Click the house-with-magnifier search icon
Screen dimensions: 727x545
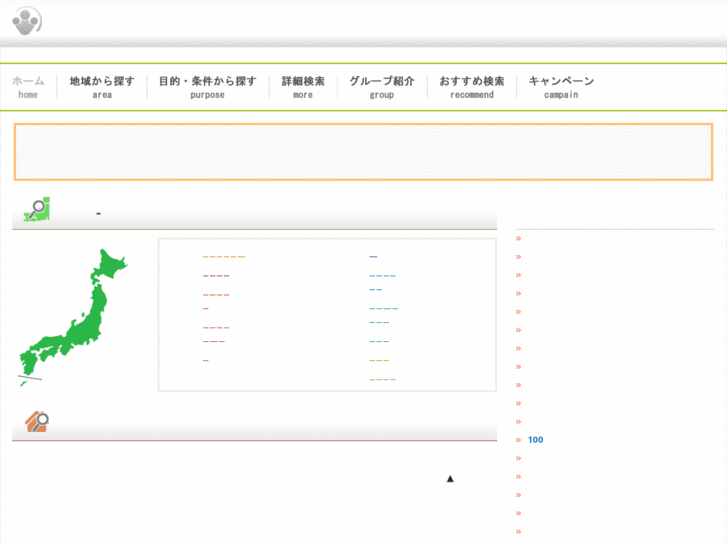point(37,422)
